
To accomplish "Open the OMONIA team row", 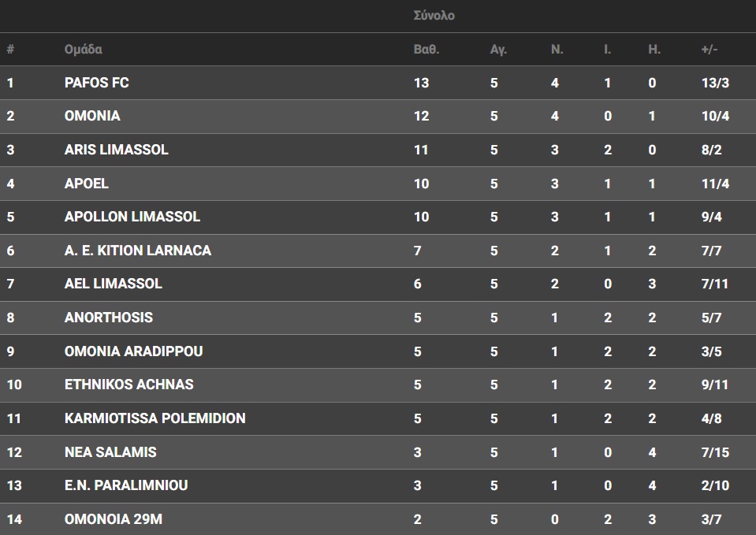I will click(x=378, y=116).
